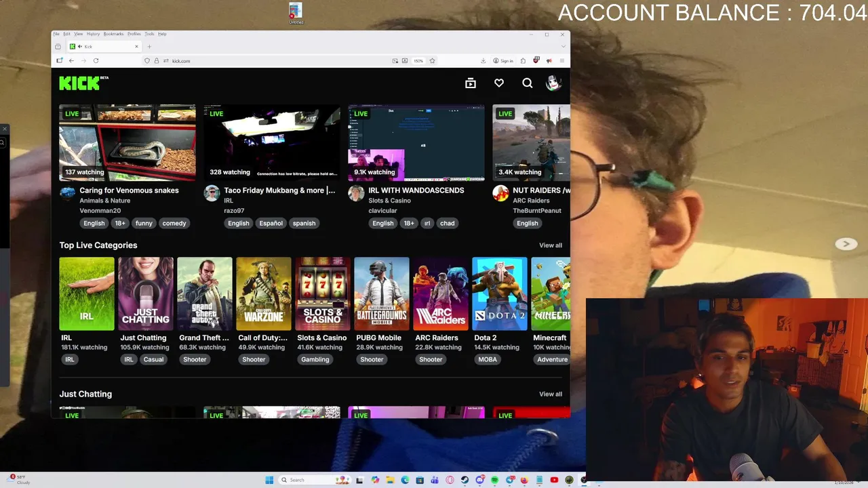This screenshot has height=488, width=868.
Task: Open the Firefox extensions puzzle icon
Action: click(x=523, y=61)
